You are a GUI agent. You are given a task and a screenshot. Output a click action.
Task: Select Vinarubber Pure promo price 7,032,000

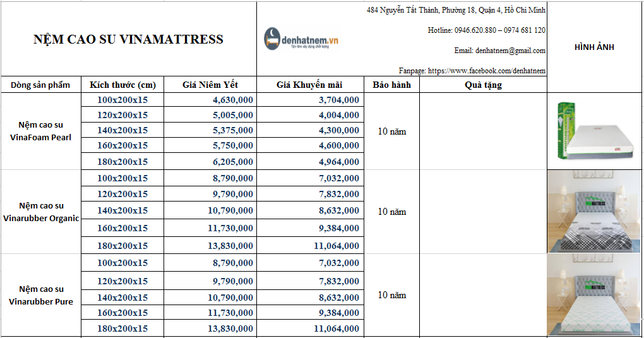pos(310,263)
